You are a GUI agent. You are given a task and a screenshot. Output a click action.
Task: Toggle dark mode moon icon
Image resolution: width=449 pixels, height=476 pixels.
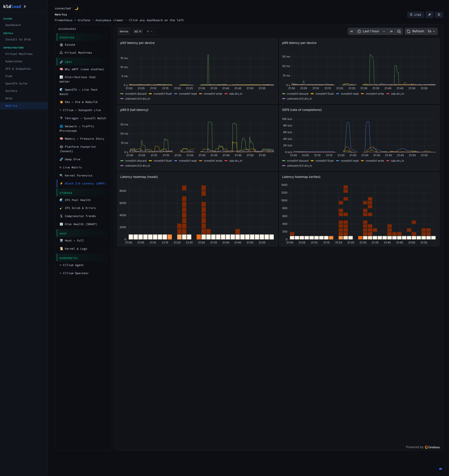77,8
